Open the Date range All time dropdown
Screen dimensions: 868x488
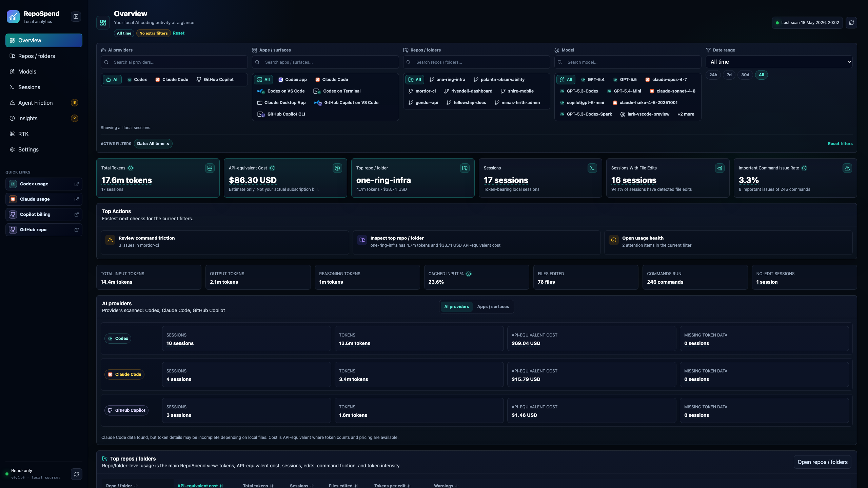[x=779, y=62]
